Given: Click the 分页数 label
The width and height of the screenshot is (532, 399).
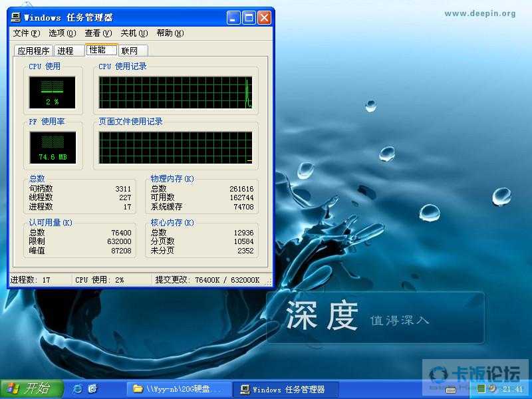Looking at the screenshot, I should tap(162, 241).
